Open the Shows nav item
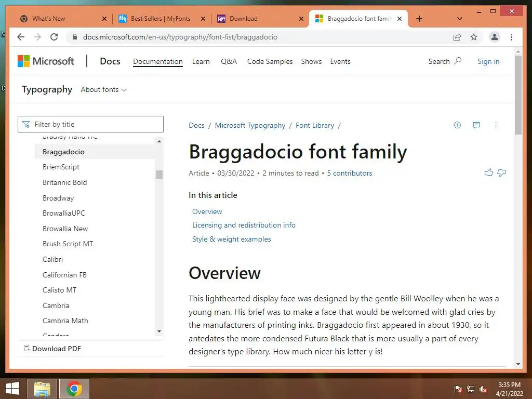Image resolution: width=532 pixels, height=399 pixels. pos(311,61)
